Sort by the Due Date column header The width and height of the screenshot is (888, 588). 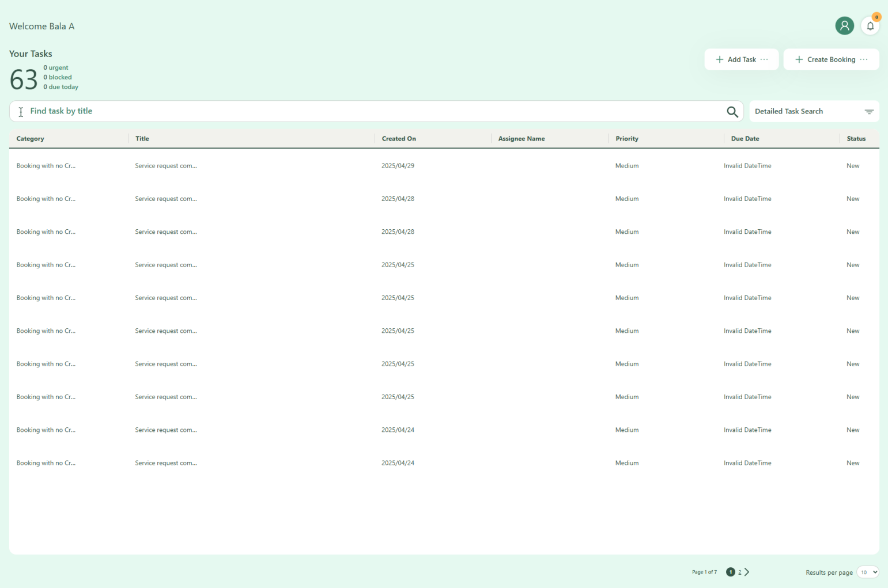coord(745,139)
